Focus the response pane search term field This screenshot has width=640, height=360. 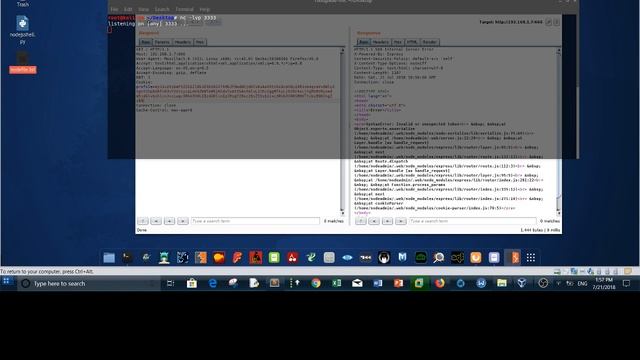473,221
